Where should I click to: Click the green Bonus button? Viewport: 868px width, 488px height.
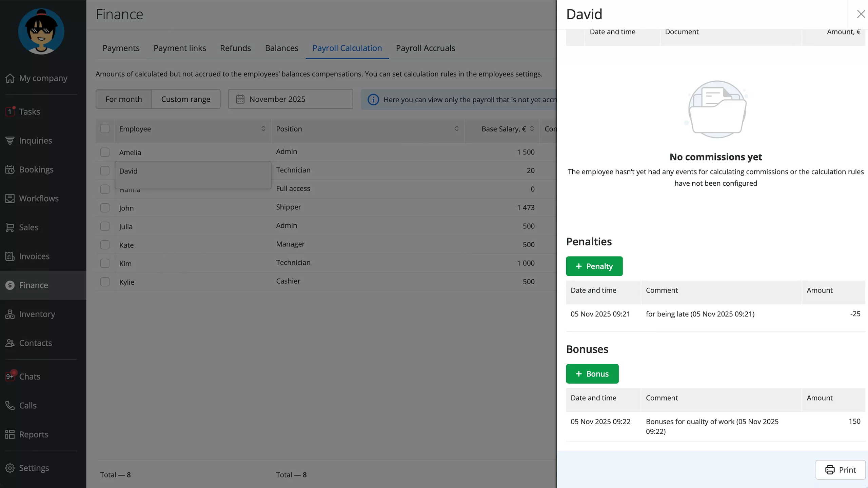point(592,374)
